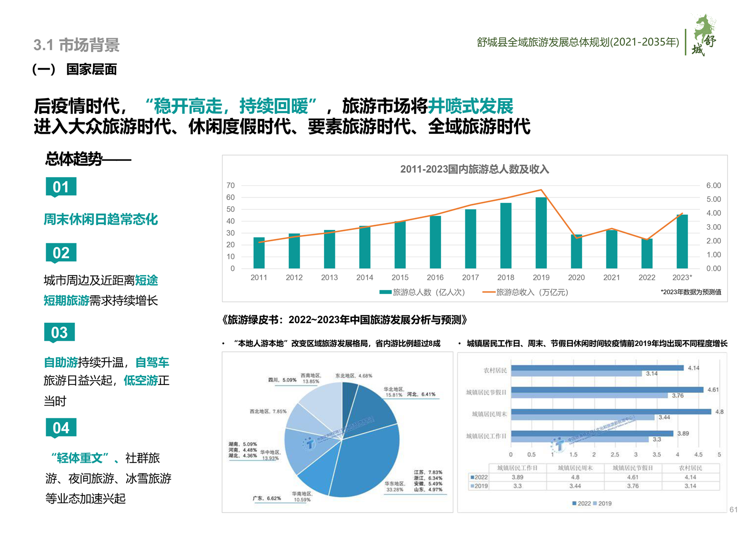Select the 2023* x-axis label
The height and width of the screenshot is (534, 756).
pyautogui.click(x=682, y=277)
